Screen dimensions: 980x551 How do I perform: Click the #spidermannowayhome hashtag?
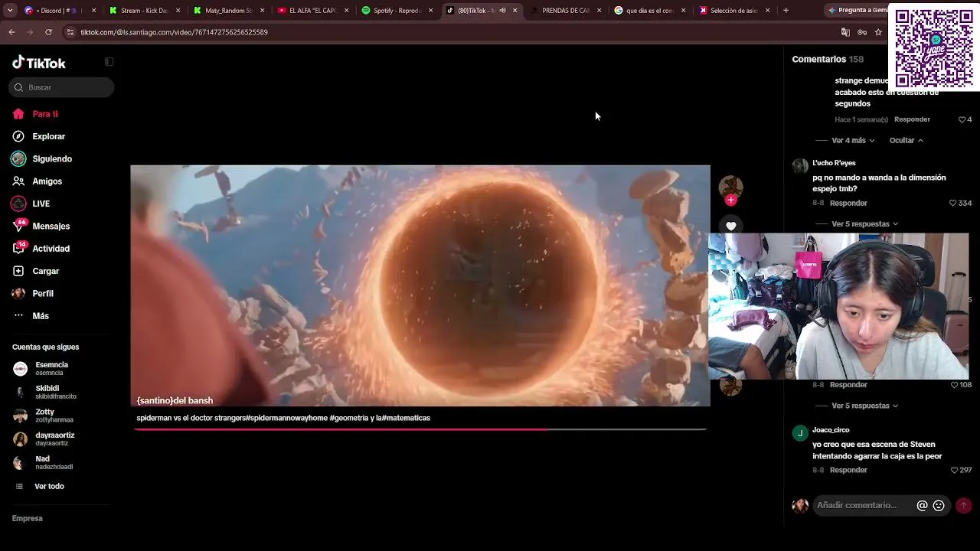[287, 419]
